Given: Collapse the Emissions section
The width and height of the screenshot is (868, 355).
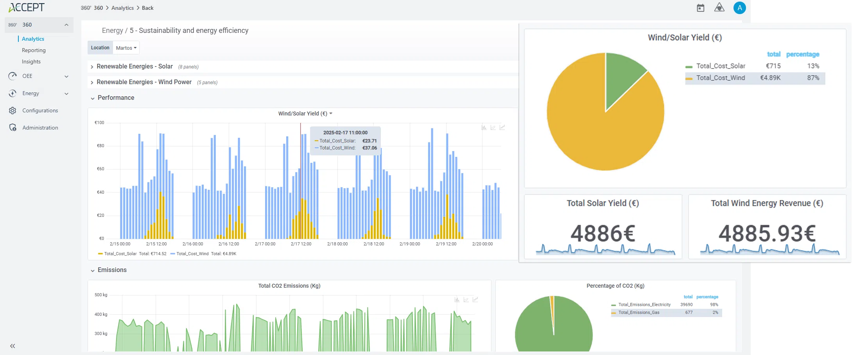Looking at the screenshot, I should coord(112,270).
